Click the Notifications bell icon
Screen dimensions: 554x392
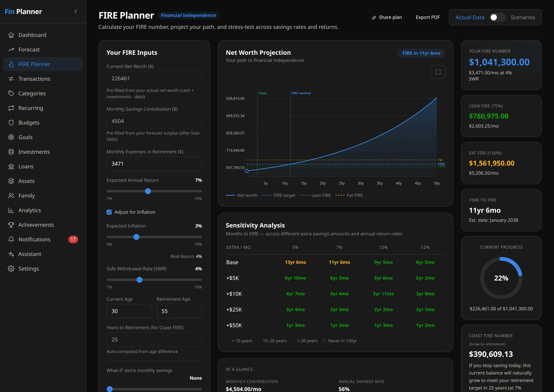11,239
